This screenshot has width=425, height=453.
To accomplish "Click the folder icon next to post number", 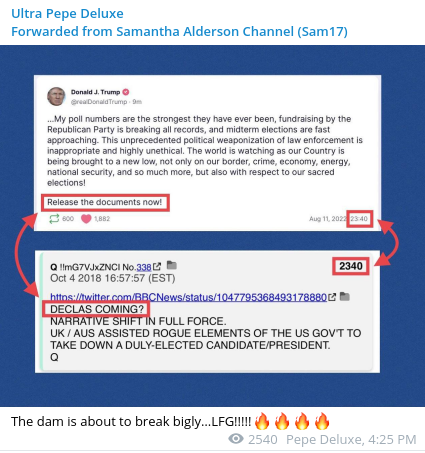I will coord(171,265).
